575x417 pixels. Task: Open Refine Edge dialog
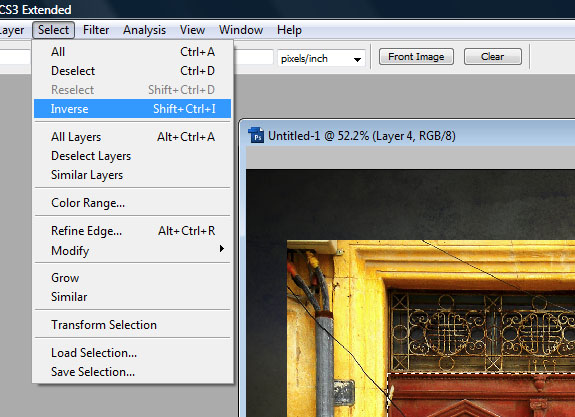tap(132, 231)
